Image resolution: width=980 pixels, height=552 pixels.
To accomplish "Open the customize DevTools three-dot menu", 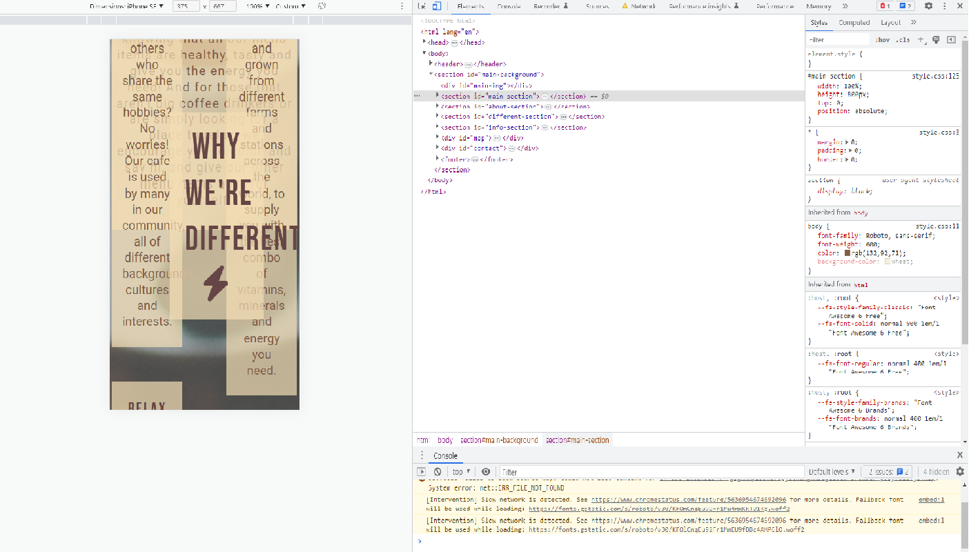I will (x=944, y=6).
